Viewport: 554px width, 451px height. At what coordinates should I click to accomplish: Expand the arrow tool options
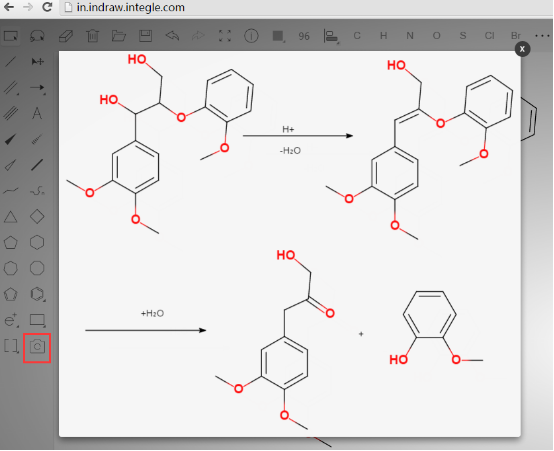click(38, 88)
